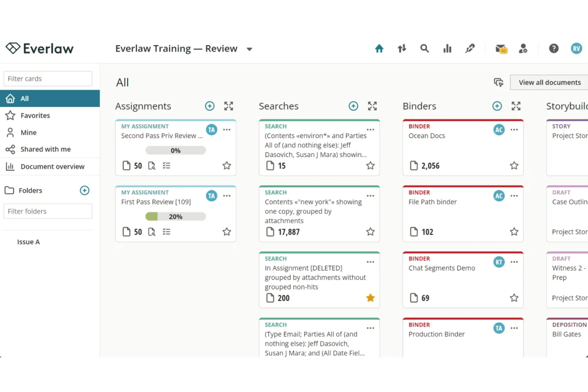This screenshot has width=588, height=392.
Task: Open options menu for First Pass Review [109]
Action: pyautogui.click(x=227, y=196)
